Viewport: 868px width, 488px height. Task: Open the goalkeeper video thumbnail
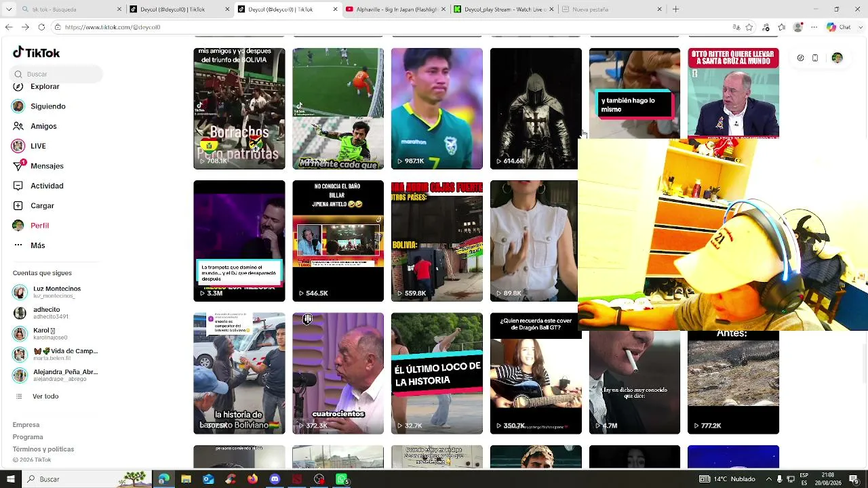tap(338, 108)
